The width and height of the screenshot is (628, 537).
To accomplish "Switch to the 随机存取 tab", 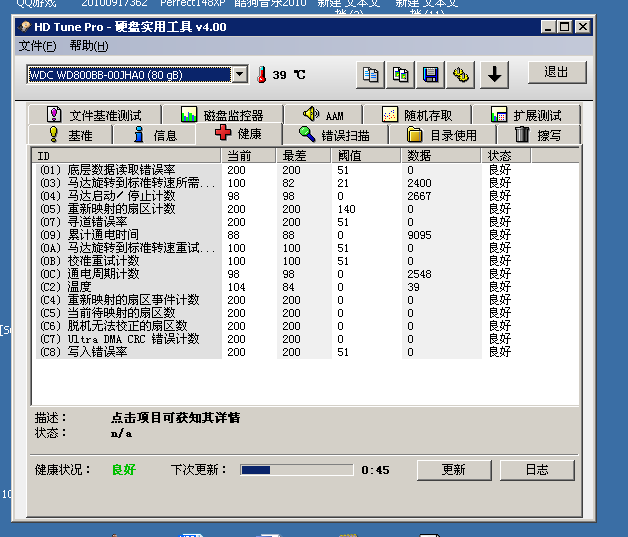I will (x=417, y=115).
